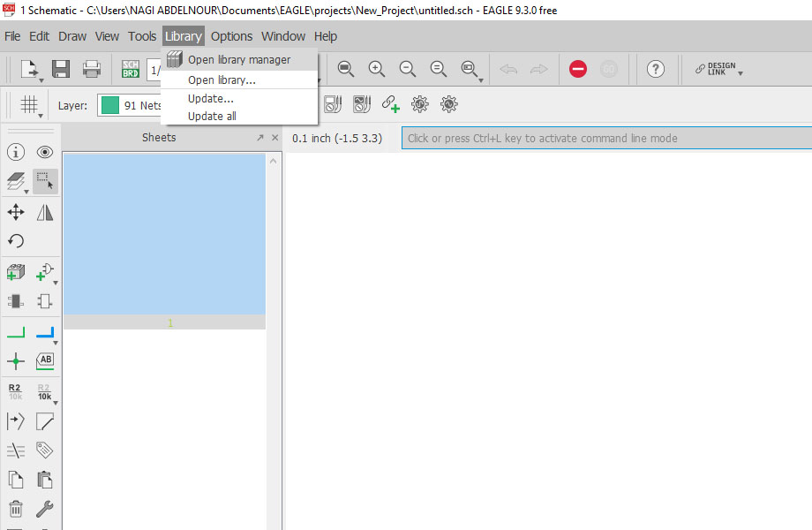812x530 pixels.
Task: Print the schematic using printer icon
Action: (92, 69)
